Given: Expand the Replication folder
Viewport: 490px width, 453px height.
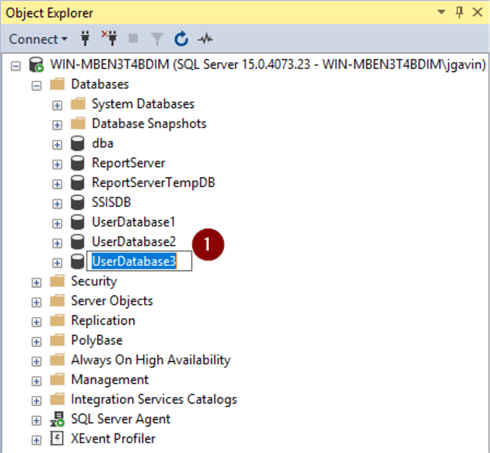Looking at the screenshot, I should pyautogui.click(x=36, y=322).
